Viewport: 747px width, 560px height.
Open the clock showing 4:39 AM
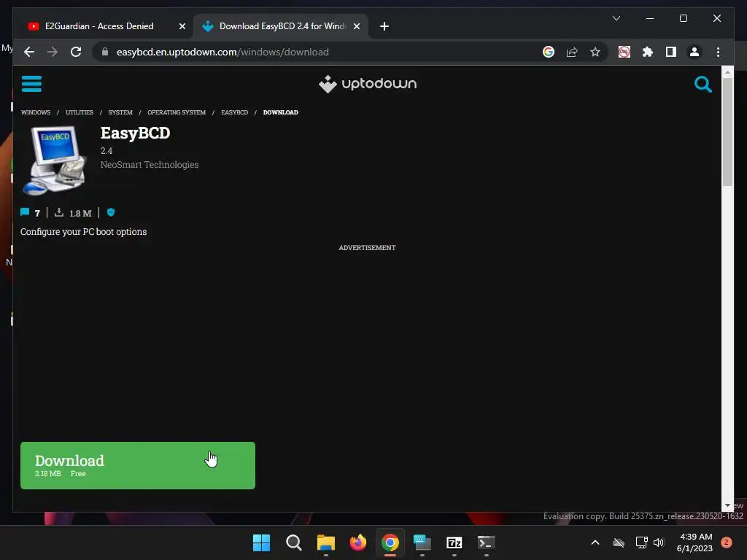pyautogui.click(x=694, y=542)
